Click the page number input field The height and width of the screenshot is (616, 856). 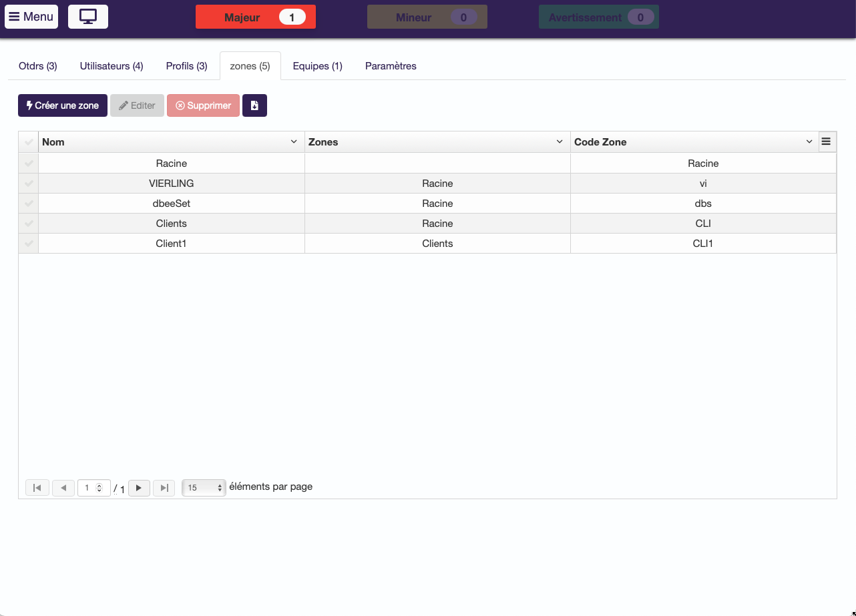[91, 488]
